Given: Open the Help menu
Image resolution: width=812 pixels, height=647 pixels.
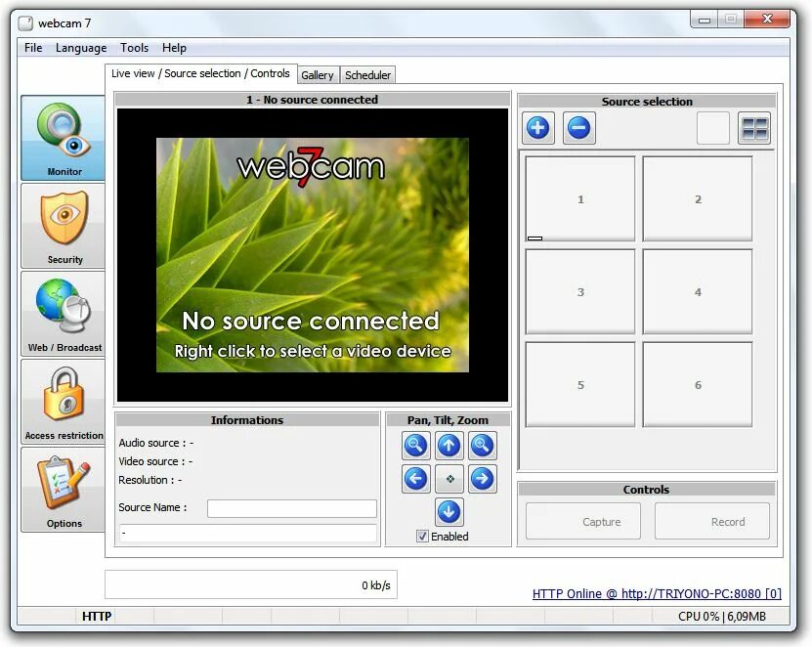Looking at the screenshot, I should (174, 48).
